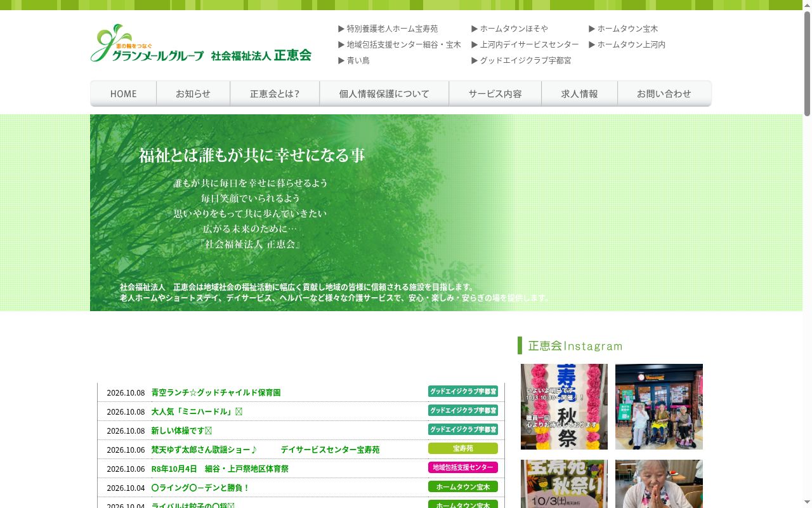
Task: Open the ホームタウン上河内 link
Action: click(x=627, y=44)
